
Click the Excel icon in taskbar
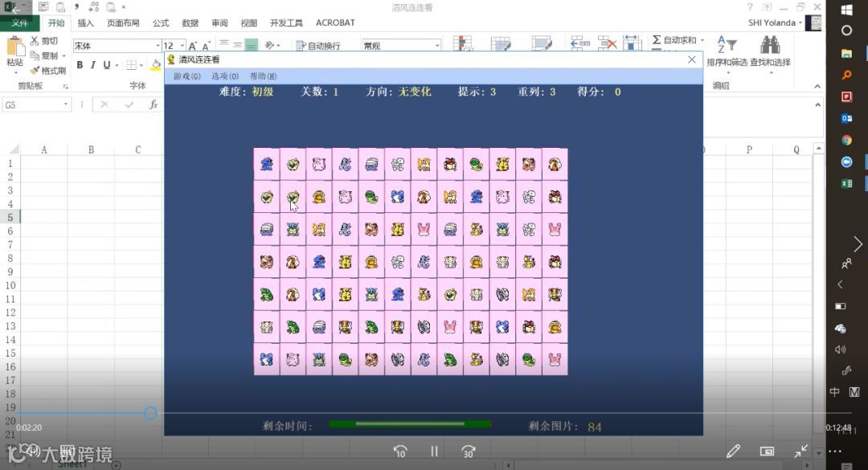coord(846,183)
